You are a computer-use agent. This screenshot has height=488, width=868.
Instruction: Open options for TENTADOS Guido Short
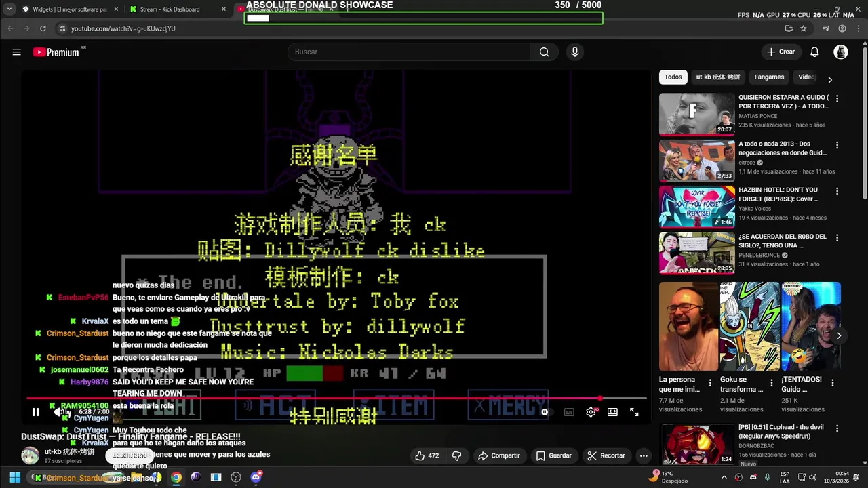coord(833,383)
